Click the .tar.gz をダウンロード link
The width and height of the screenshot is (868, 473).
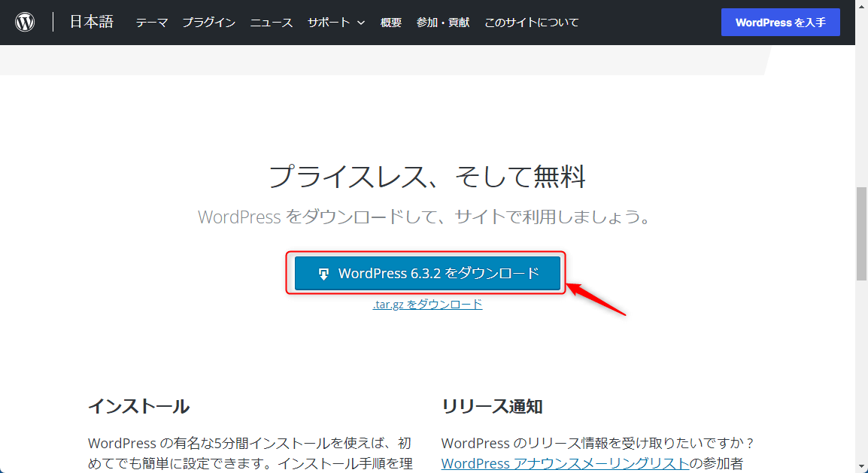point(427,304)
